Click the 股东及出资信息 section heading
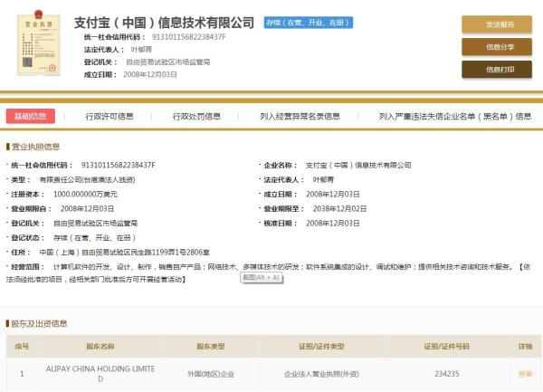 click(37, 323)
